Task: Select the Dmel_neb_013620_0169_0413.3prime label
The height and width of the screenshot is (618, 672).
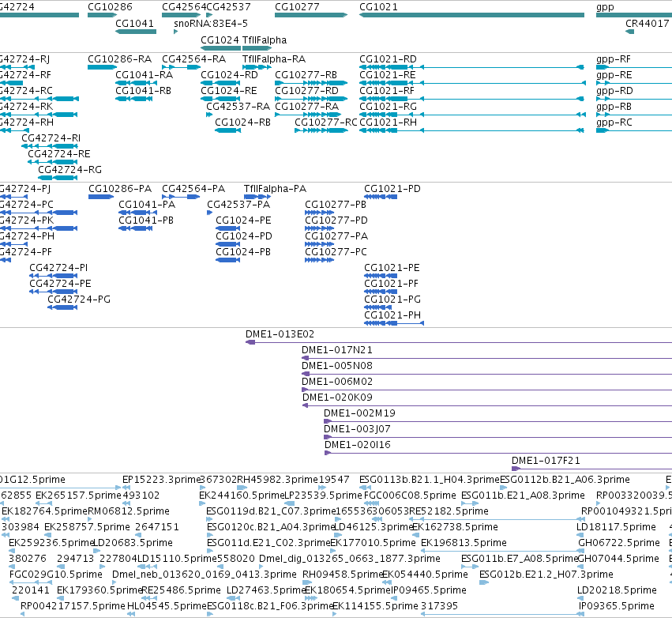Action: point(204,575)
